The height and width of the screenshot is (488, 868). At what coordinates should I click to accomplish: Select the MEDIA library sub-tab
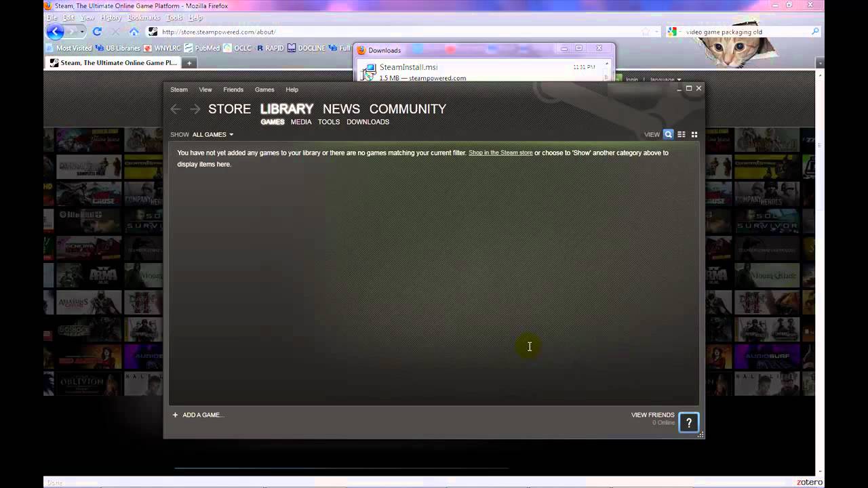tap(301, 122)
